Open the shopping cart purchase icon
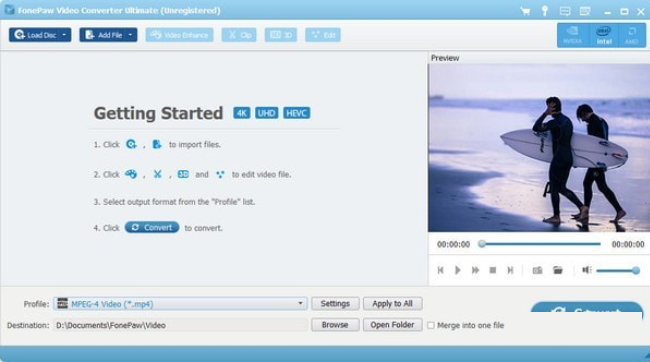This screenshot has height=362, width=650. click(525, 11)
